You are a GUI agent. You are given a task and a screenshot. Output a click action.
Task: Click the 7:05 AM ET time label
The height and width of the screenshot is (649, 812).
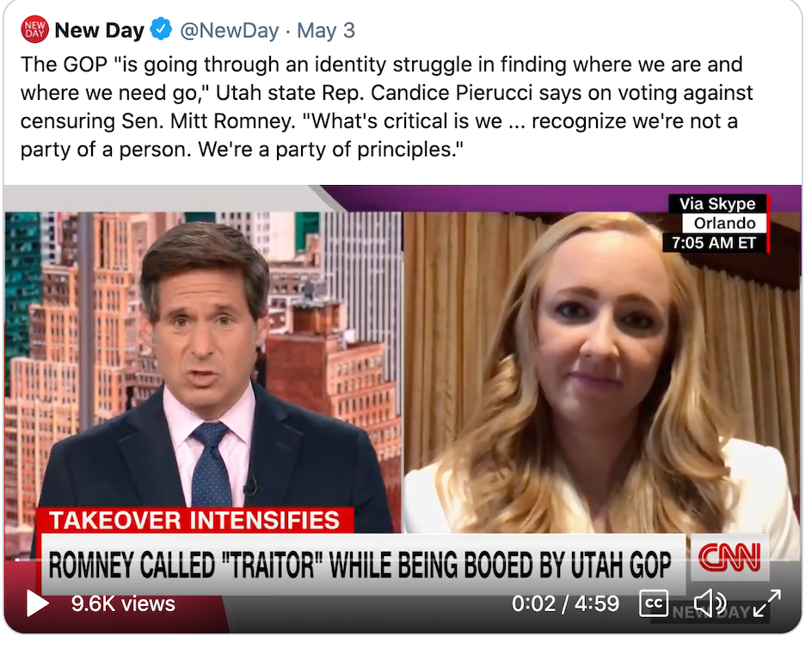coord(714,243)
